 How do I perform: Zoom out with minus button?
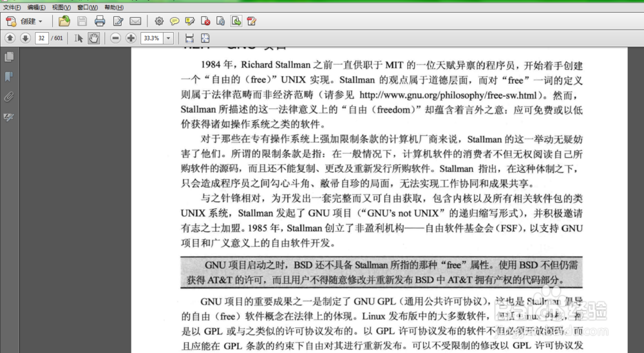click(x=116, y=38)
